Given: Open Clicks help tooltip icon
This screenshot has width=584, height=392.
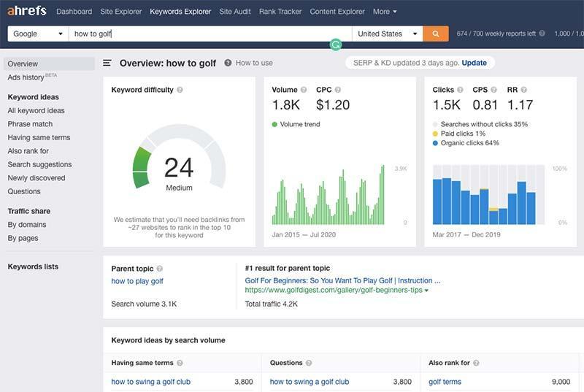Looking at the screenshot, I should point(460,90).
